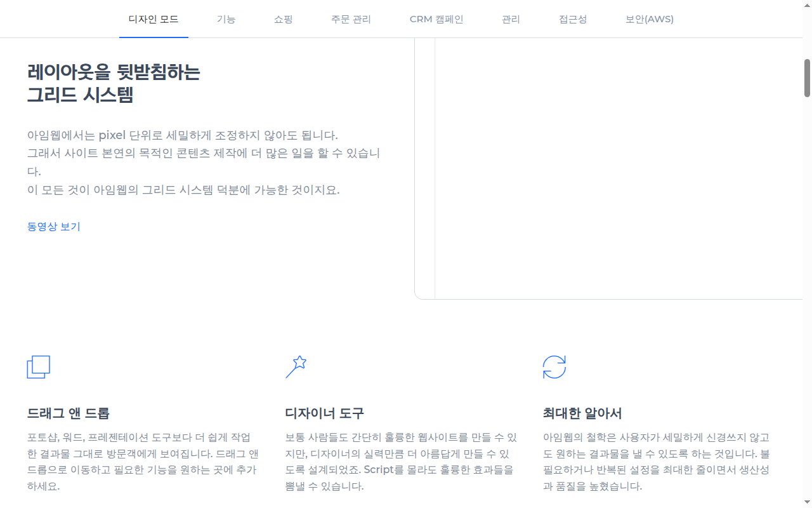Click the description starting with 보통 사람들도
This screenshot has width=812, height=508.
[401, 462]
